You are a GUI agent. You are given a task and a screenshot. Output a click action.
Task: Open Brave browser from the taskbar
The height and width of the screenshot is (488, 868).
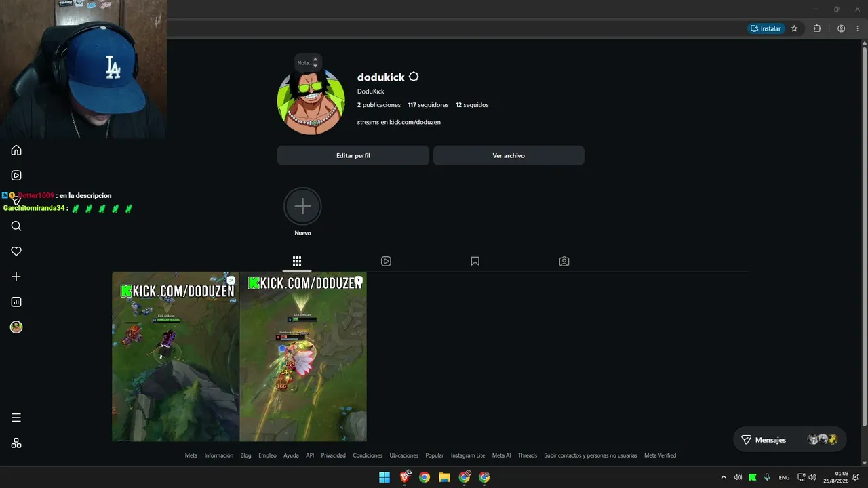(405, 477)
